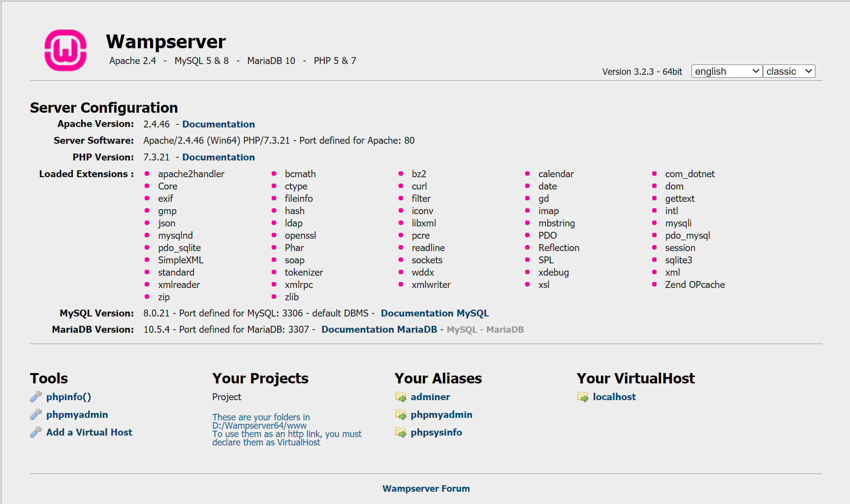
Task: Click the sockets extension entry
Action: (427, 260)
